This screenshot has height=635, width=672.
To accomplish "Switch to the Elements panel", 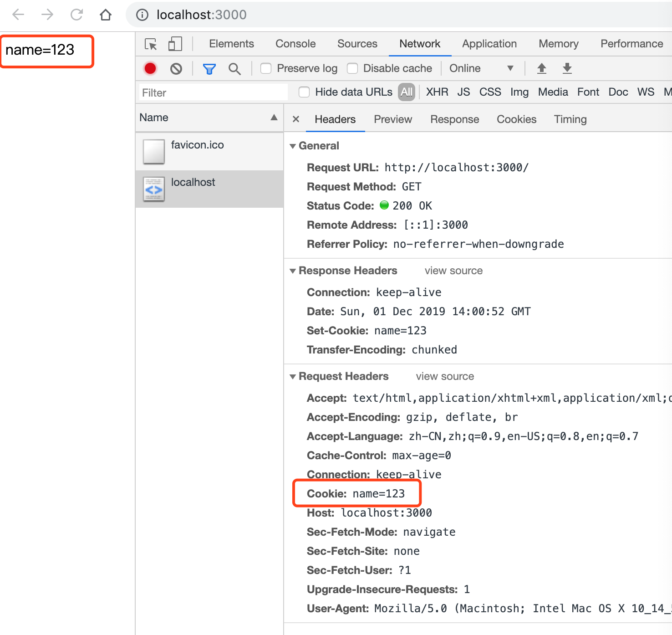I will click(x=231, y=44).
